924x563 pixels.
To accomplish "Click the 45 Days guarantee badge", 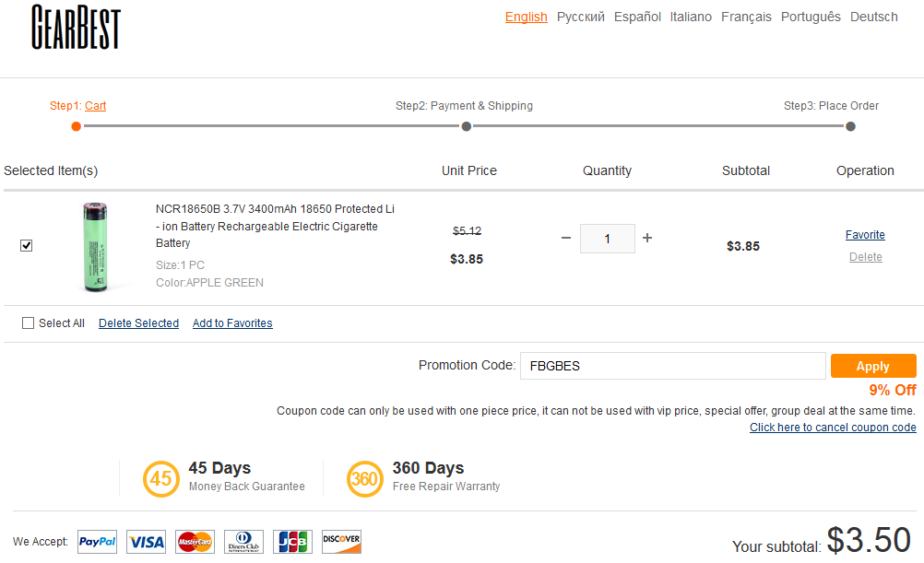I will pyautogui.click(x=161, y=478).
